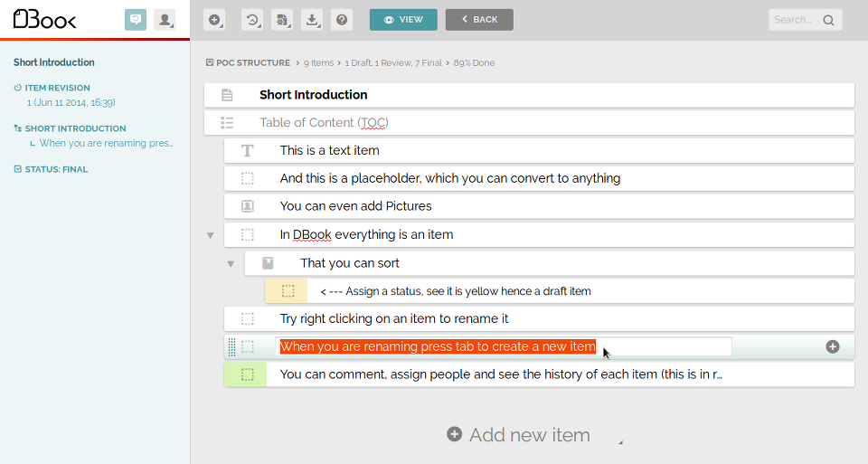Image resolution: width=868 pixels, height=464 pixels.
Task: Click sidebar 'Short Introduction' title
Action: coord(54,62)
